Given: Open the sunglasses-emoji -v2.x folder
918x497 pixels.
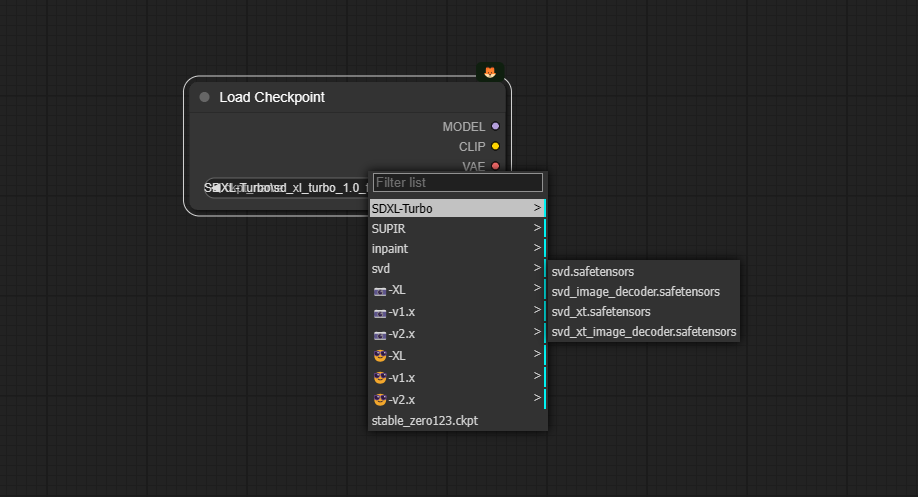Looking at the screenshot, I should 458,399.
